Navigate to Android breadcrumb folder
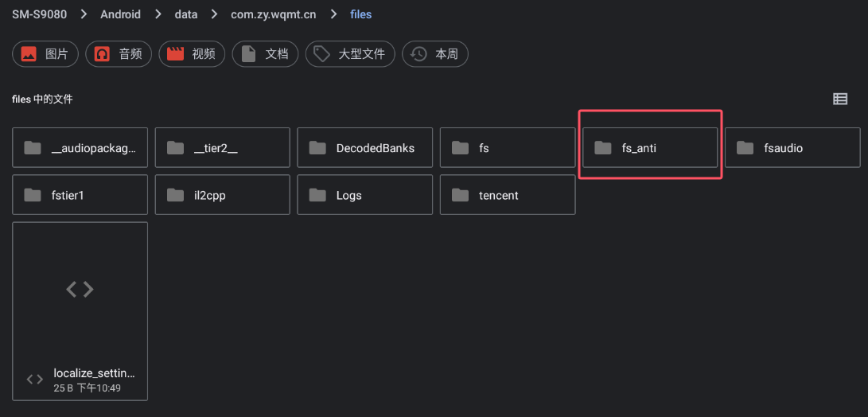The image size is (868, 417). pos(120,14)
